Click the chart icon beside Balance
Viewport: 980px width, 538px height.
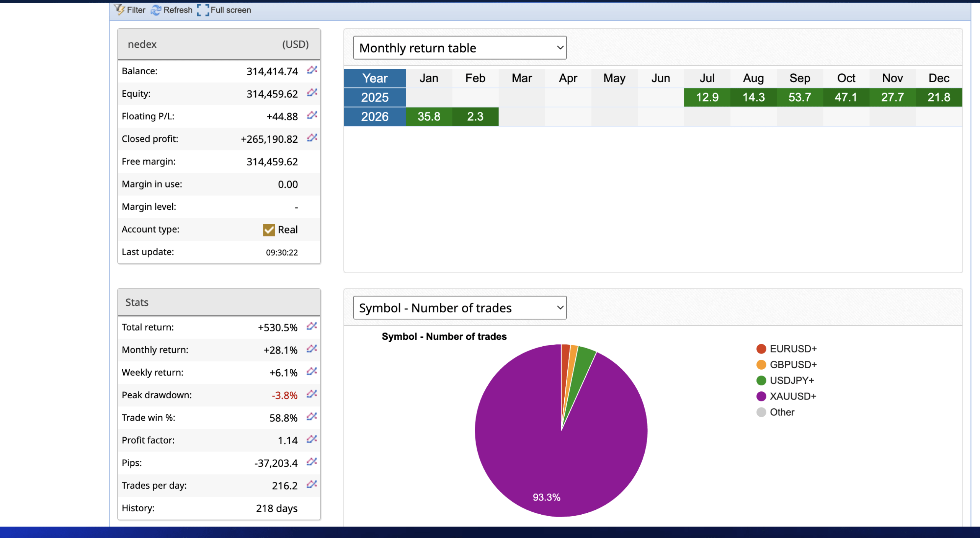[312, 70]
